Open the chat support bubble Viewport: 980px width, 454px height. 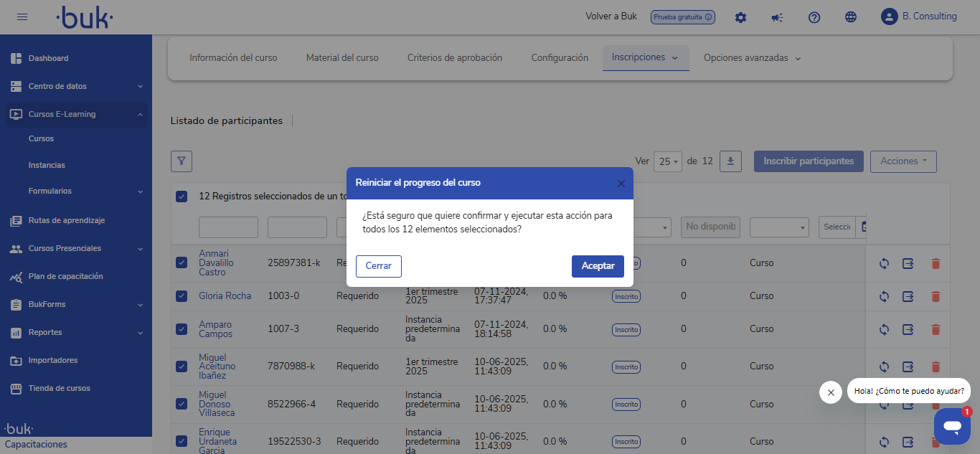(x=952, y=426)
